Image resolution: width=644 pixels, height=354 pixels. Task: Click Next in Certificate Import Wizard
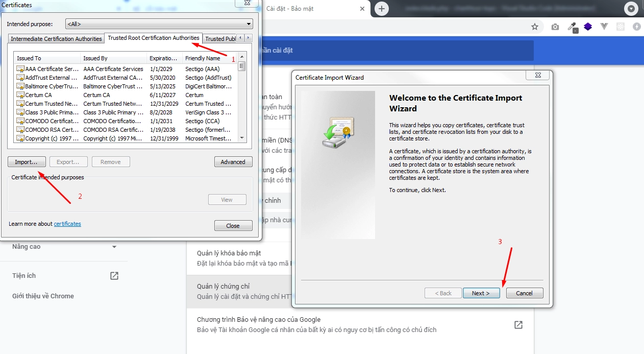[x=481, y=293]
